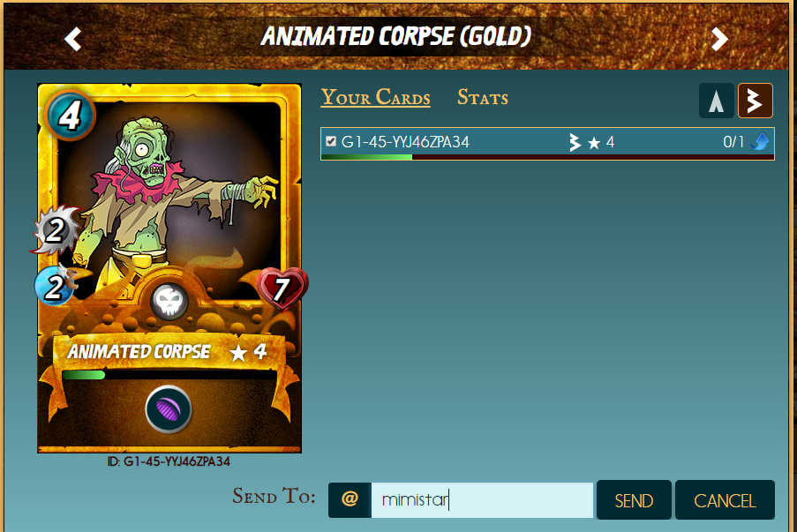This screenshot has height=532, width=797.
Task: Click the health heart 7 icon
Action: tap(282, 288)
